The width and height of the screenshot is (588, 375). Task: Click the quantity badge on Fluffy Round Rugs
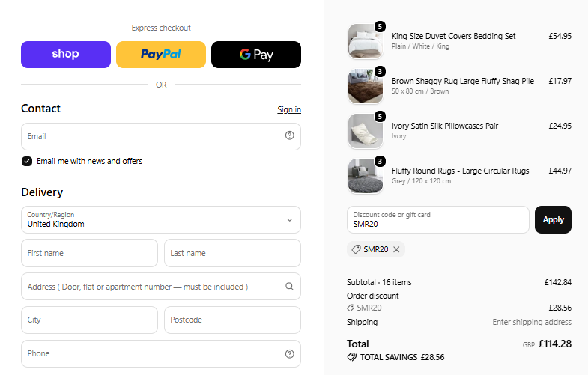point(380,162)
